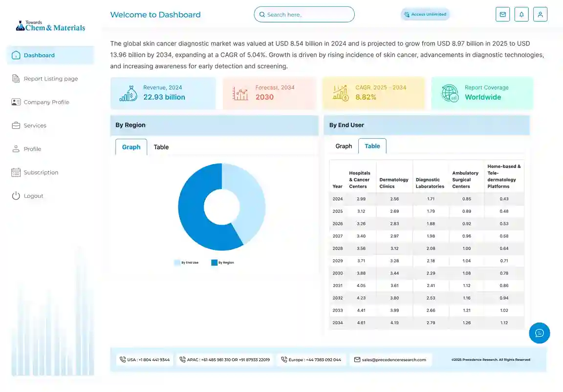Open the notifications bell icon

(x=521, y=15)
